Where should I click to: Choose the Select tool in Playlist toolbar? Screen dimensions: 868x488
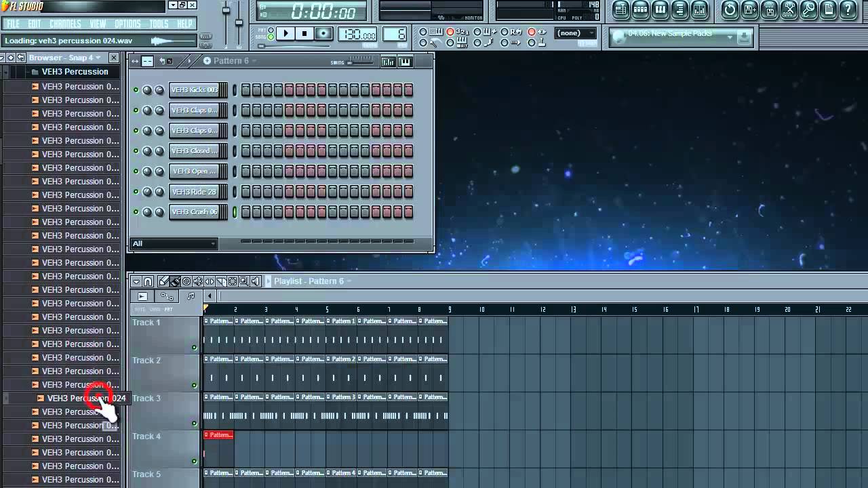(x=233, y=281)
